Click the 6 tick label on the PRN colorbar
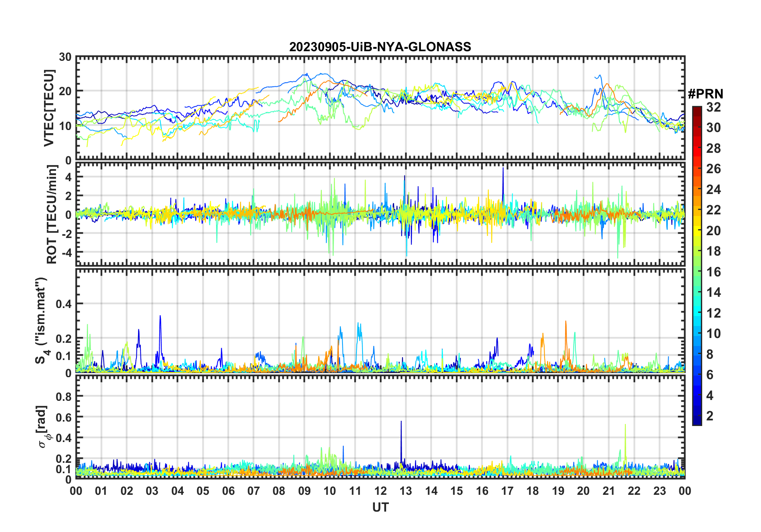Viewport: 761px width, 532px height. [x=710, y=375]
